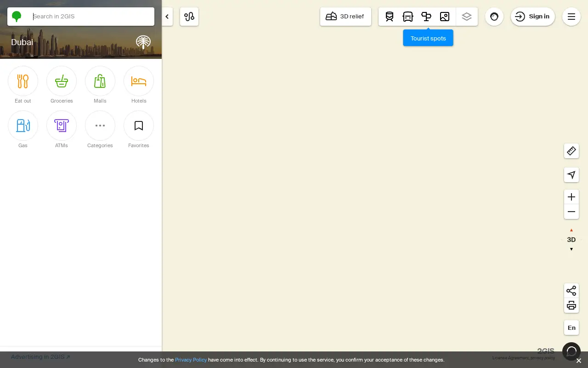This screenshot has width=588, height=368.
Task: Toggle the metro train layer
Action: pos(390,17)
